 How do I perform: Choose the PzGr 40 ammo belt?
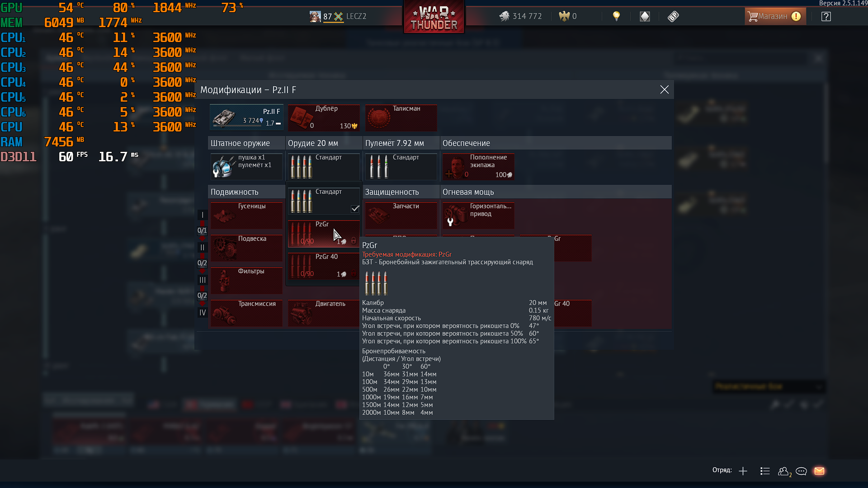(x=324, y=266)
